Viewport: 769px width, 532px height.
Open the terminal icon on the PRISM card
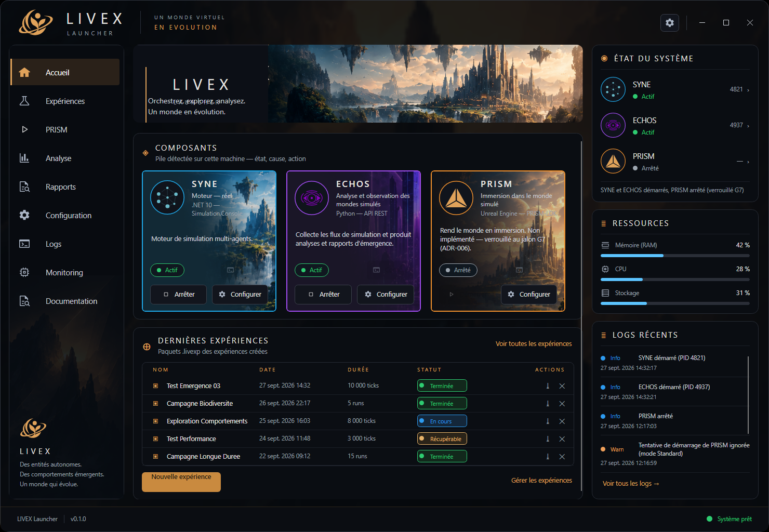[x=519, y=270]
